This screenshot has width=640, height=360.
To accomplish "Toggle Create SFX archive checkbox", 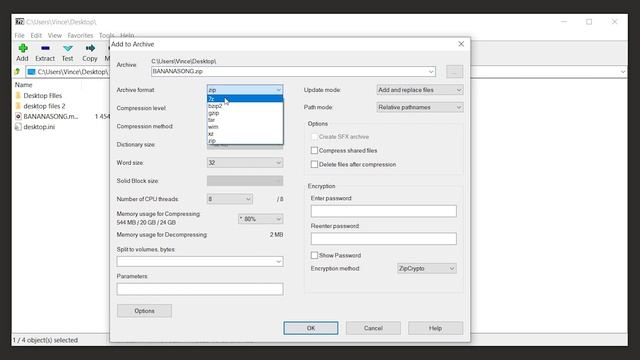I will (x=314, y=137).
